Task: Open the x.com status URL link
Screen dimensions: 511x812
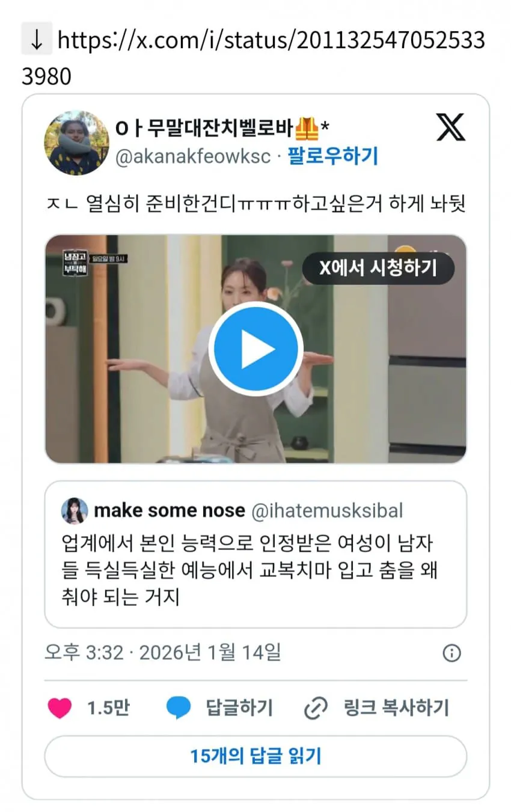Action: coord(254,58)
